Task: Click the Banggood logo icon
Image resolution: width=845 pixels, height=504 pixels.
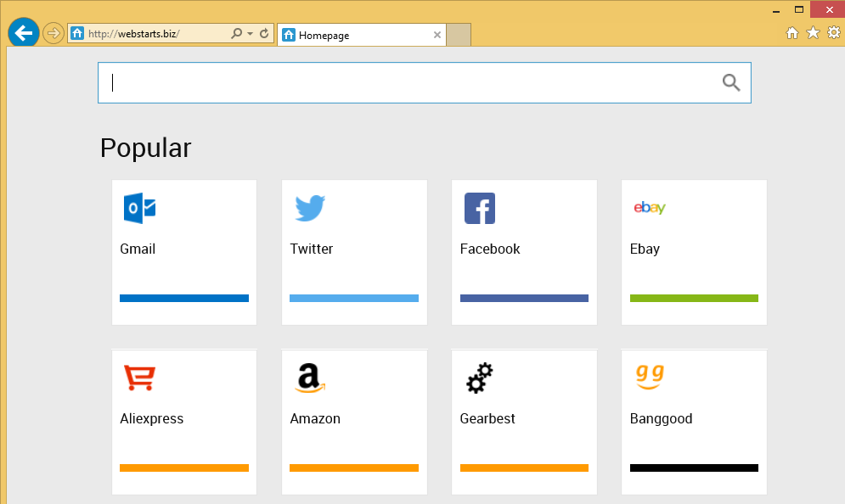Action: point(650,376)
